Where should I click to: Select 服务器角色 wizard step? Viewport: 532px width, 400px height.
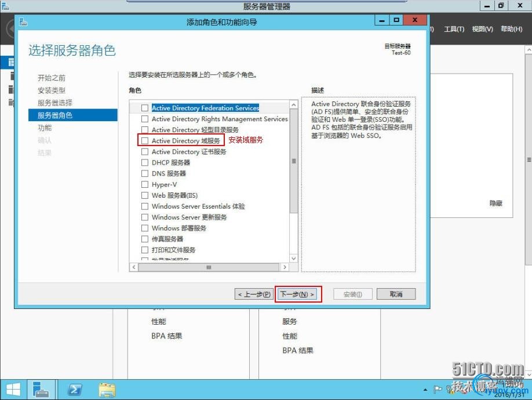73,115
